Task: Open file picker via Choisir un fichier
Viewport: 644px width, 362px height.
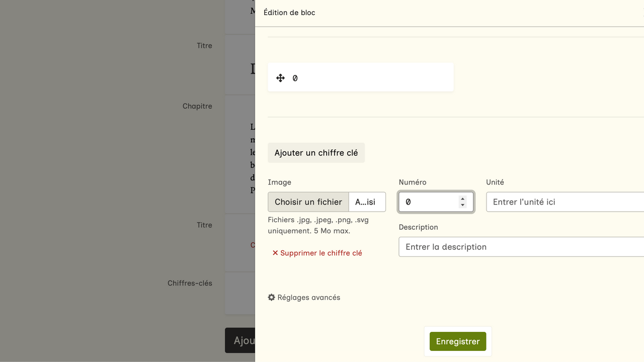Action: pos(308,202)
